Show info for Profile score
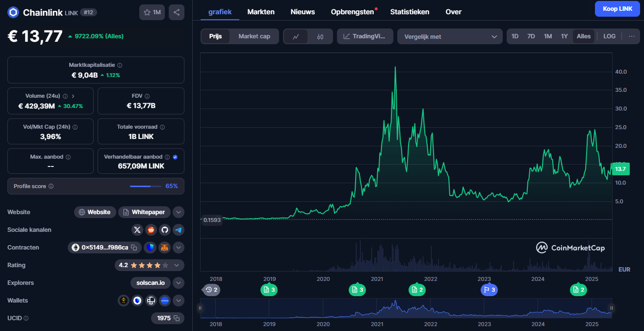Screen dimensions: 644x331 point(51,187)
